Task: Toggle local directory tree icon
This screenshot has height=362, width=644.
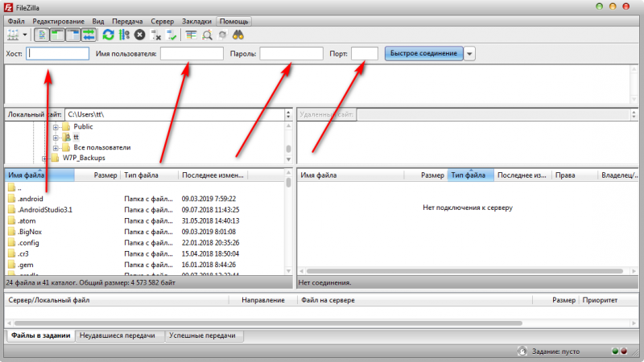Action: [57, 35]
